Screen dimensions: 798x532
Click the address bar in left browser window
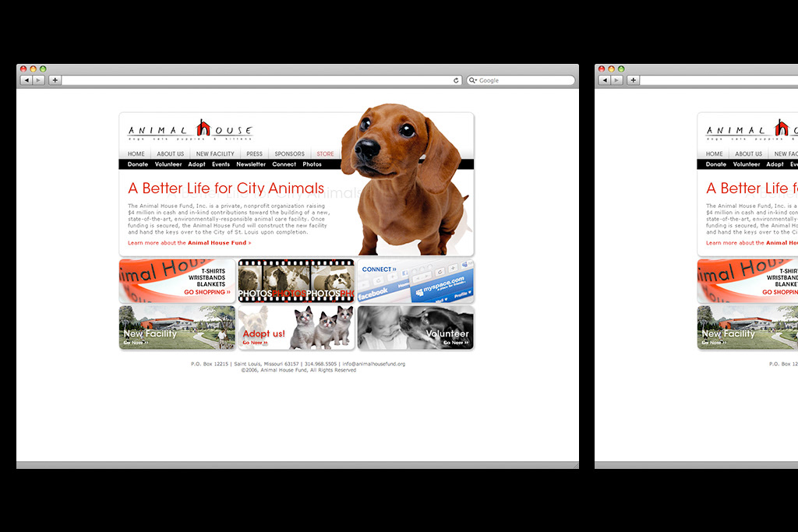(262, 80)
